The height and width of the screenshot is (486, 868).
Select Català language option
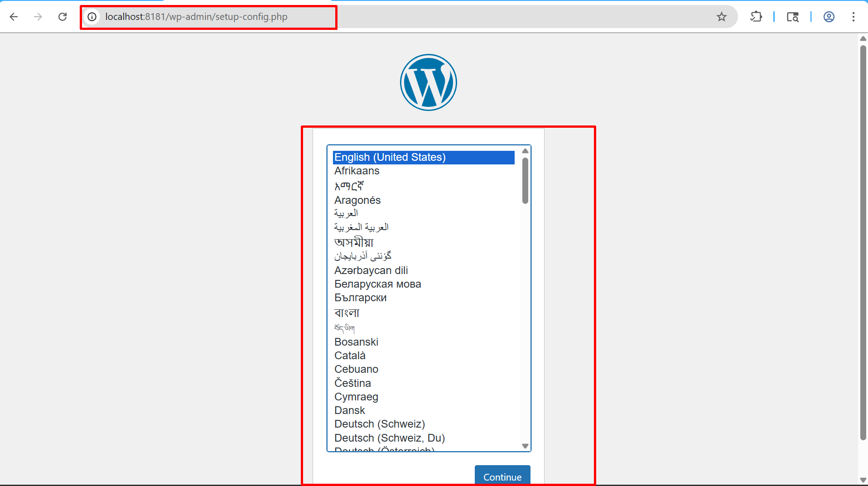(x=424, y=356)
